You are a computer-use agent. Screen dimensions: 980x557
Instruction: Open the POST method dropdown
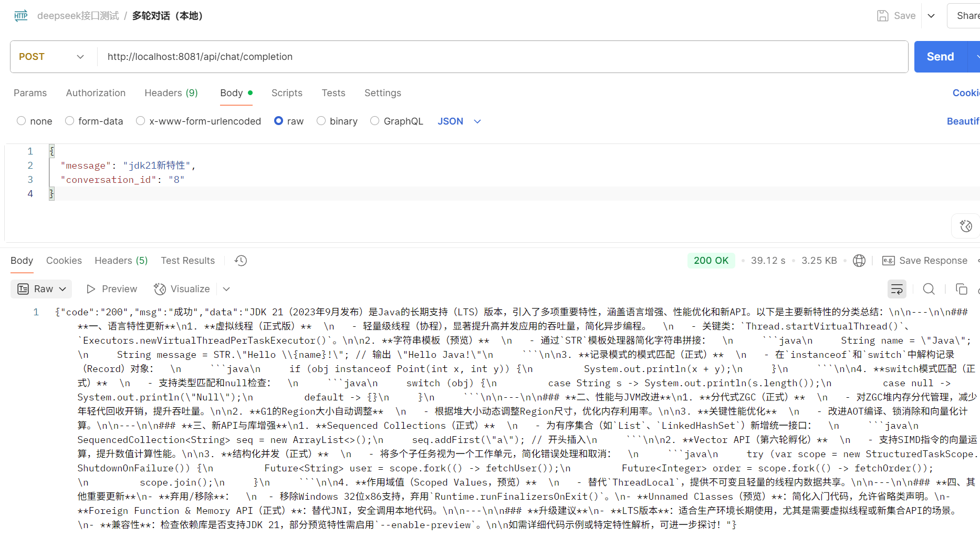(51, 57)
